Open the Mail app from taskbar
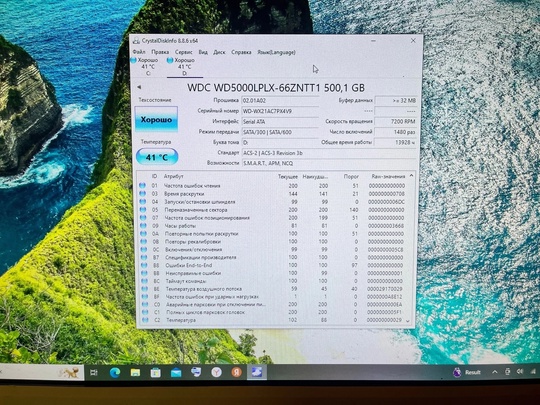This screenshot has height=405, width=540. (x=176, y=372)
